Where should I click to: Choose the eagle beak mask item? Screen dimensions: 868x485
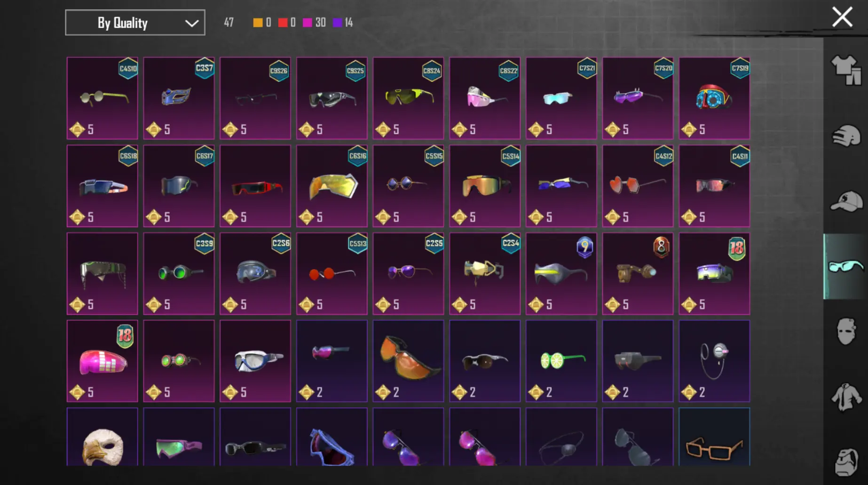tap(102, 437)
